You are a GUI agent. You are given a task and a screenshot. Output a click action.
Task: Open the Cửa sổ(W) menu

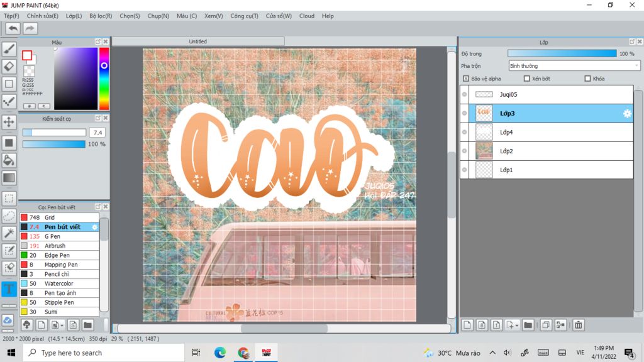[279, 16]
